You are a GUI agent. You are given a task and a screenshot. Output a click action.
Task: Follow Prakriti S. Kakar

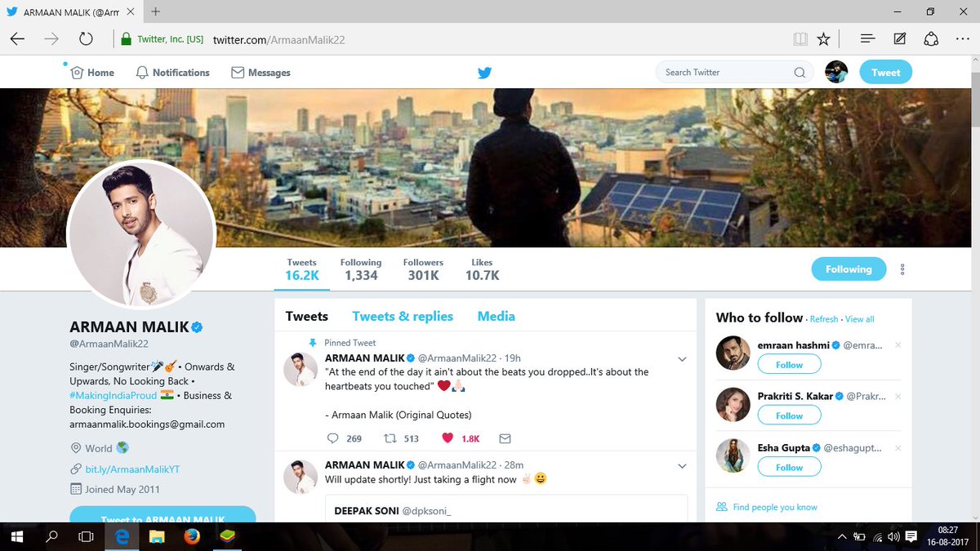[x=789, y=415]
